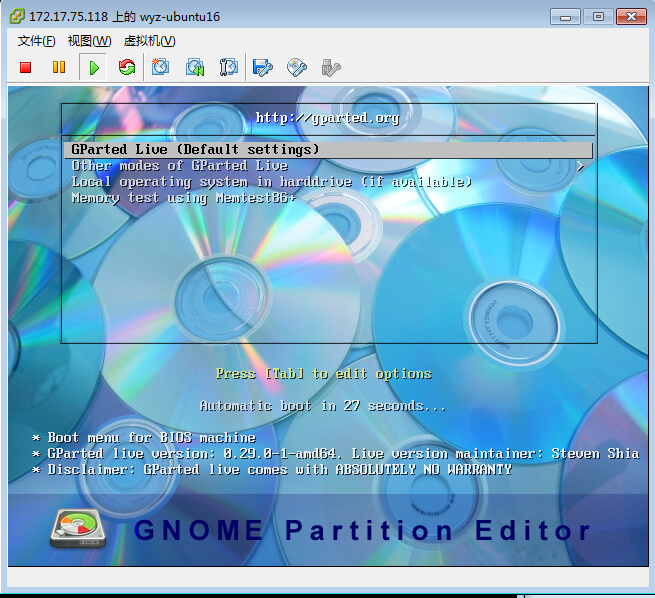Expand Other modes of GParted Live submenu
655x598 pixels.
coord(180,166)
